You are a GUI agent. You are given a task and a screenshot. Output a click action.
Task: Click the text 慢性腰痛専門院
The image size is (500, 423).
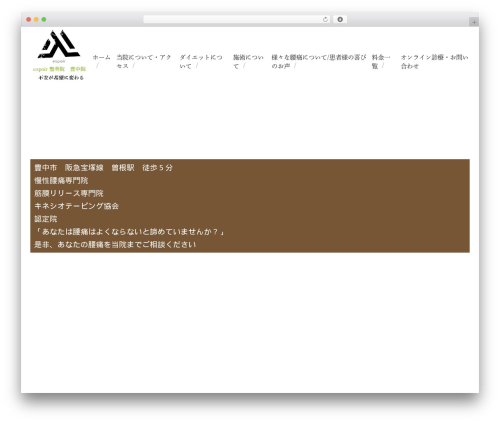pyautogui.click(x=61, y=181)
